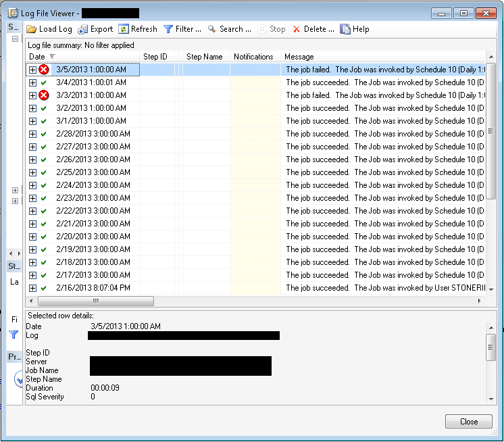
Task: Click the Notifications column header
Action: (255, 57)
